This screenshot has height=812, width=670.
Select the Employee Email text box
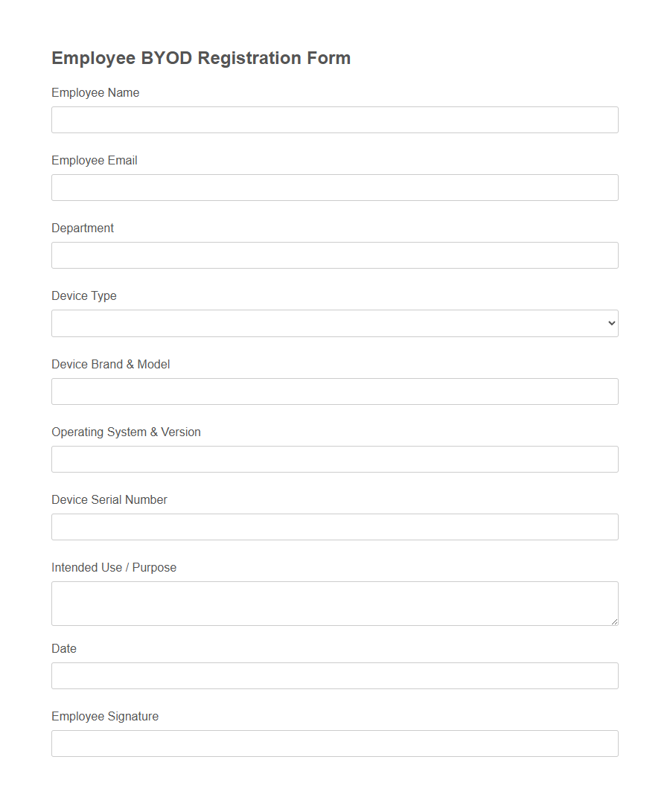335,187
